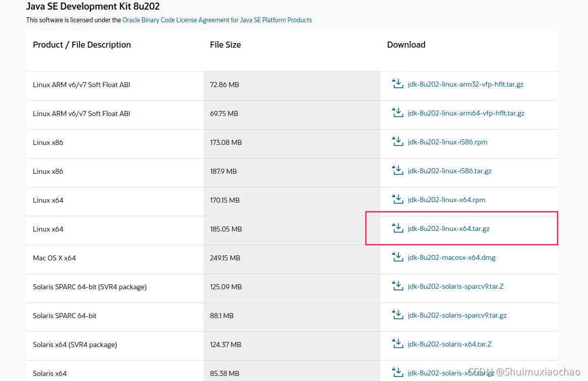Select the 72.86 MB file size cell
This screenshot has height=381, width=588.
(292, 86)
